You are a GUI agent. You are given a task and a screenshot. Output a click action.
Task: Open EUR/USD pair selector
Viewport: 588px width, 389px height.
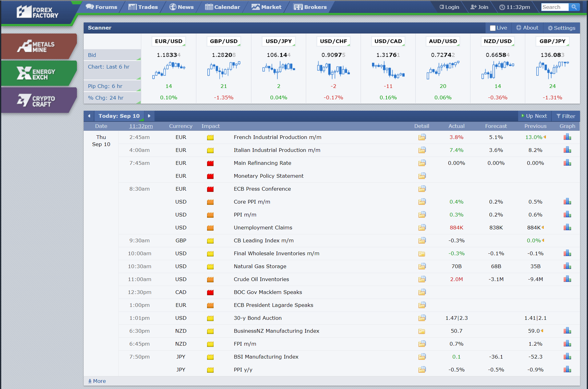(x=169, y=41)
